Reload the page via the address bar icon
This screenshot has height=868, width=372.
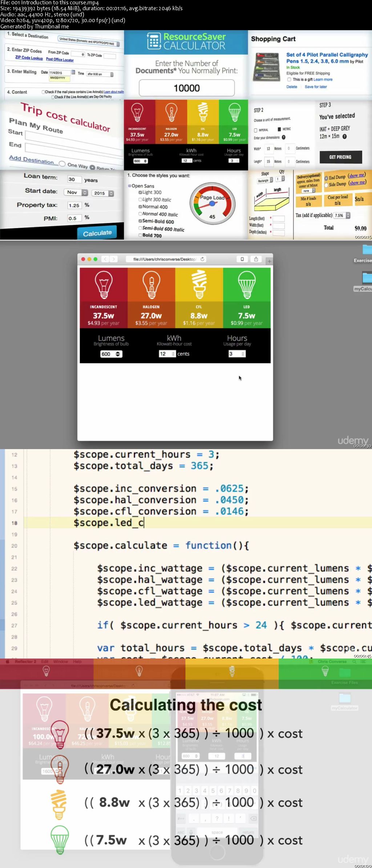pyautogui.click(x=202, y=259)
